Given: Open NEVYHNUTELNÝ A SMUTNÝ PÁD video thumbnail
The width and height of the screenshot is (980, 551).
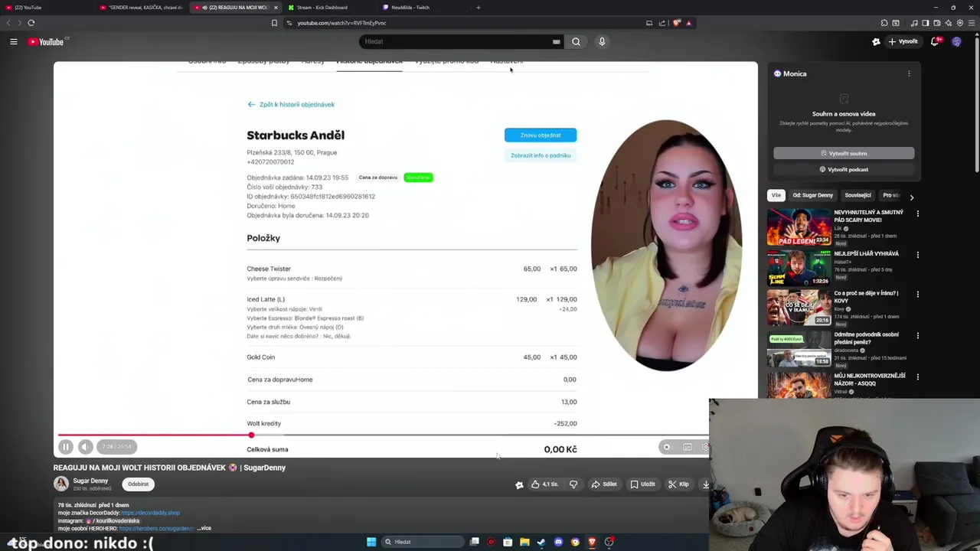Looking at the screenshot, I should (799, 227).
